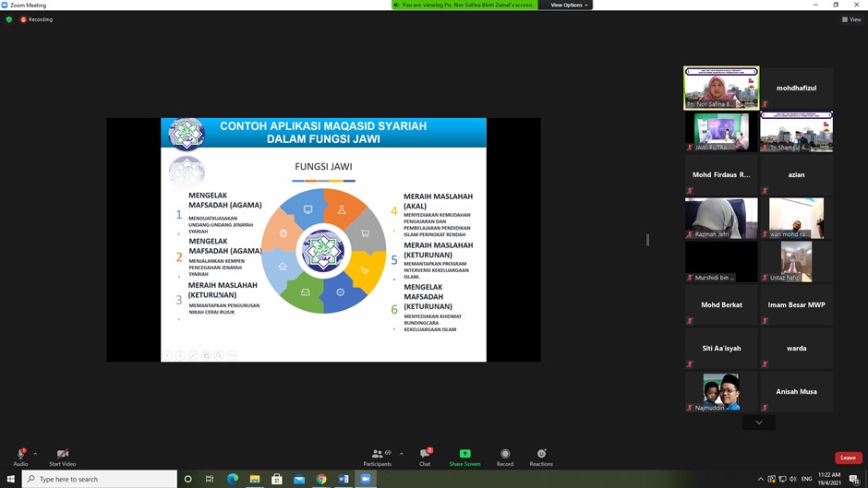Click Zoom app icon on taskbar
The height and width of the screenshot is (488, 868).
tap(366, 479)
